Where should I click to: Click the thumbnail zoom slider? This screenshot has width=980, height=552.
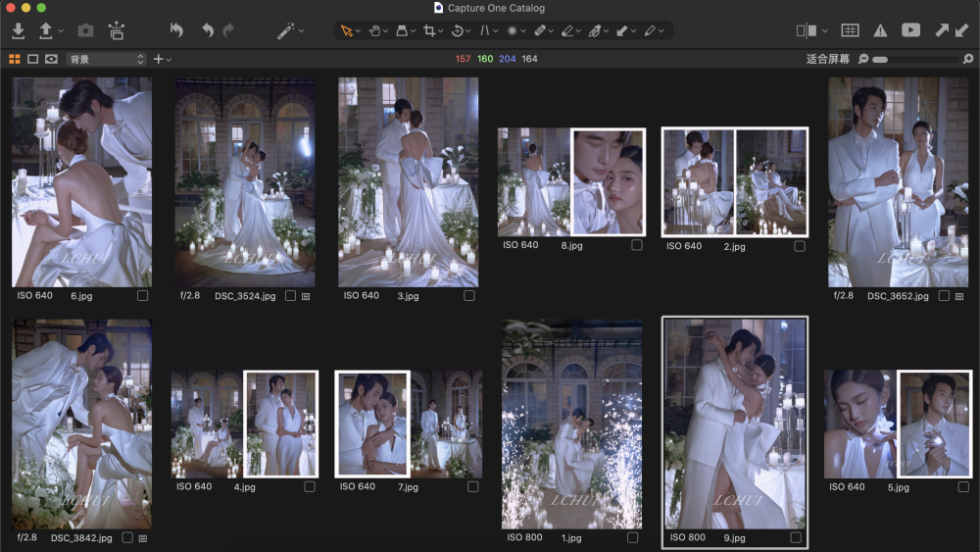917,60
